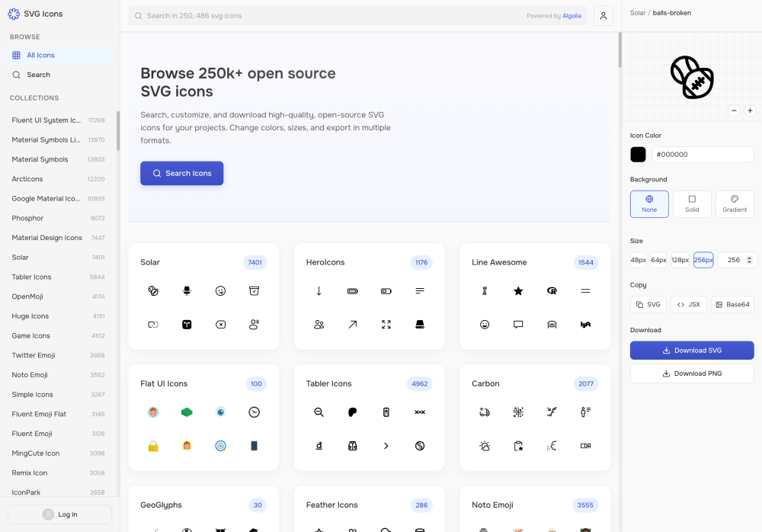
Task: Select the expand arrows icon in HeroIcons
Action: point(386,325)
